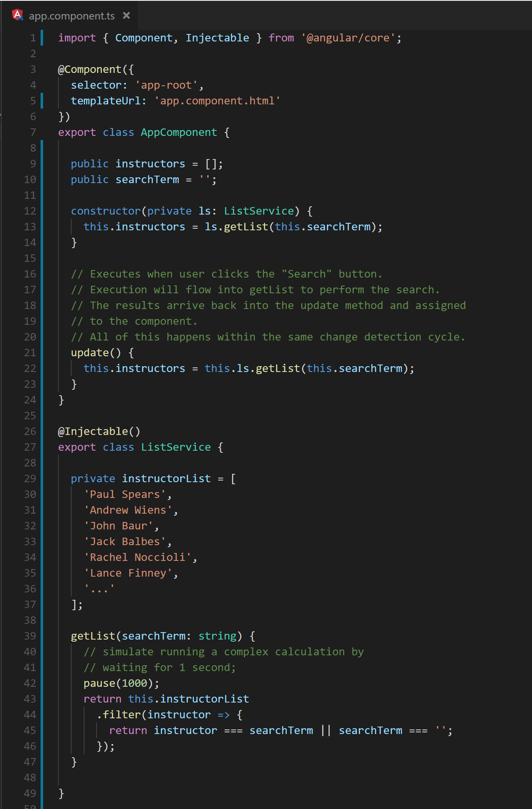This screenshot has width=532, height=809.
Task: Select the app.component.ts tab label
Action: 72,16
